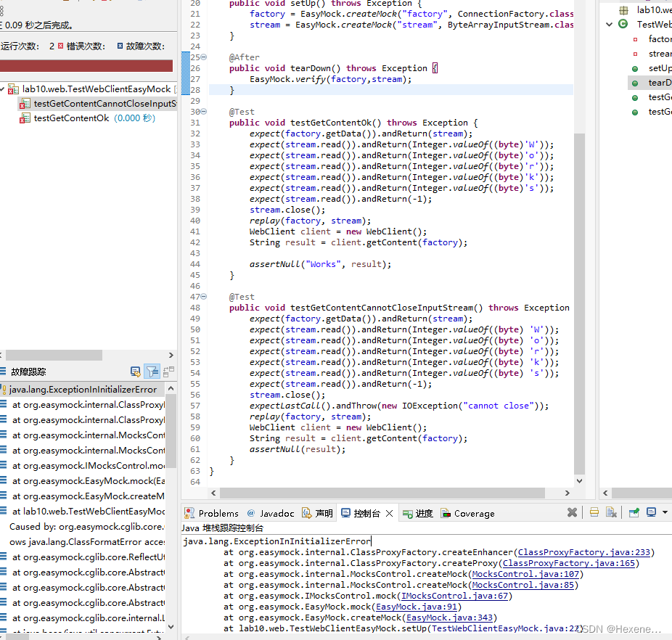This screenshot has height=640, width=672.
Task: Open link ClassProxyFactory.java:233
Action: [584, 552]
